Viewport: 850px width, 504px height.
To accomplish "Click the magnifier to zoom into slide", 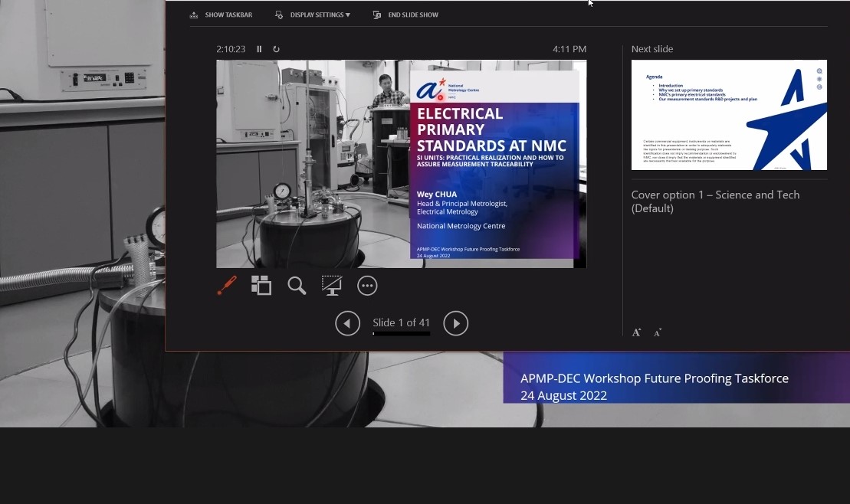I will pos(297,286).
